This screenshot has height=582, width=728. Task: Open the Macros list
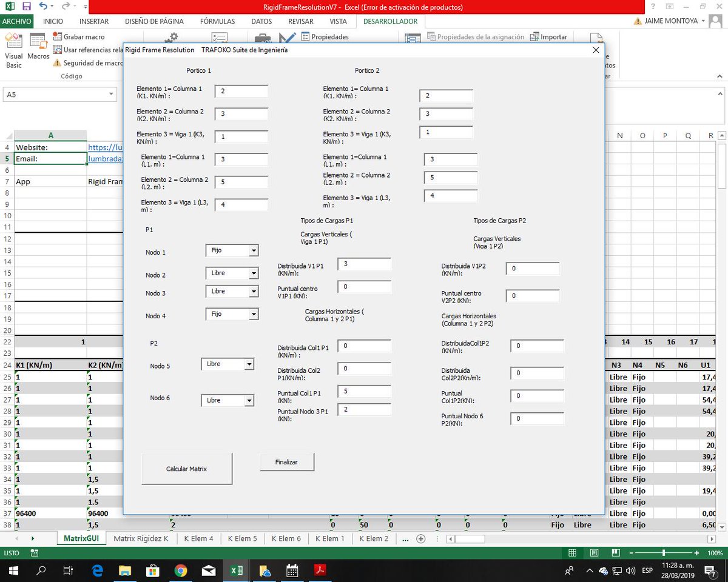pyautogui.click(x=38, y=47)
